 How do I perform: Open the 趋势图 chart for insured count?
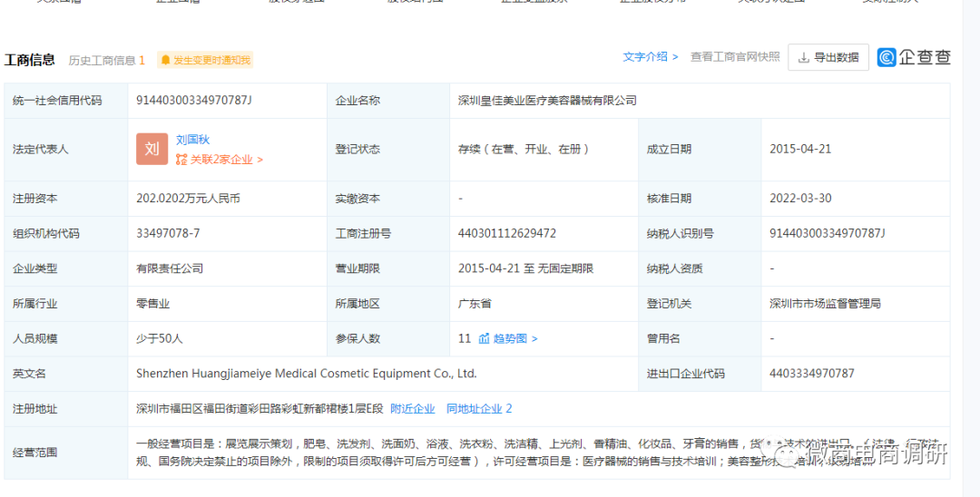point(508,338)
